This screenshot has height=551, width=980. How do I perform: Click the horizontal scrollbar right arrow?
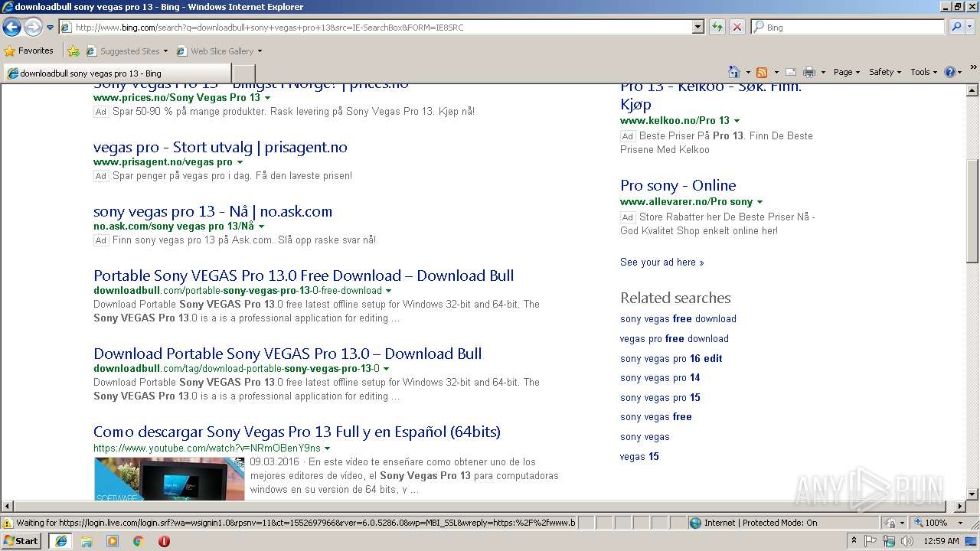[x=960, y=506]
